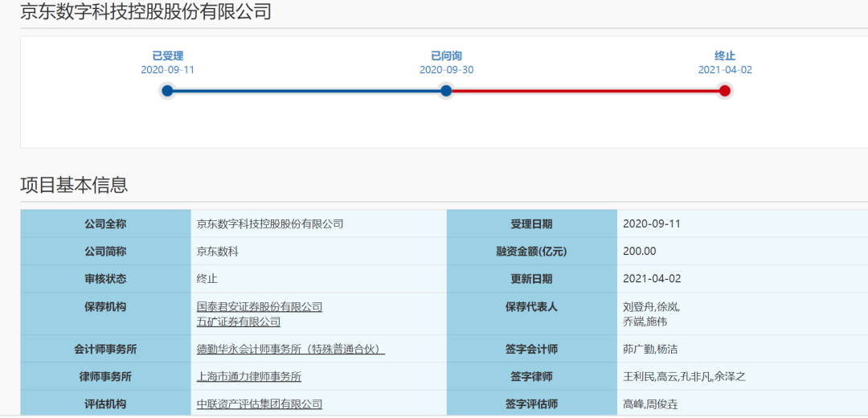Click the 已受理 stage label
The image size is (868, 418).
(x=168, y=56)
